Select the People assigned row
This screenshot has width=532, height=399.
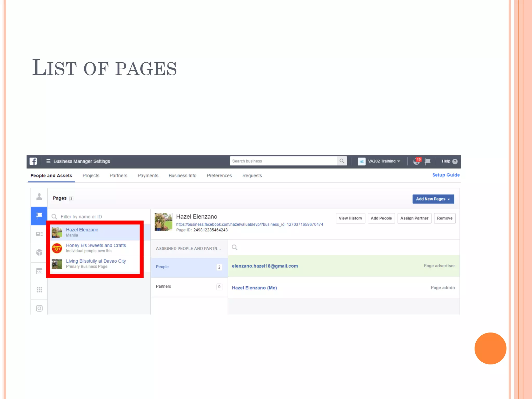(x=189, y=267)
